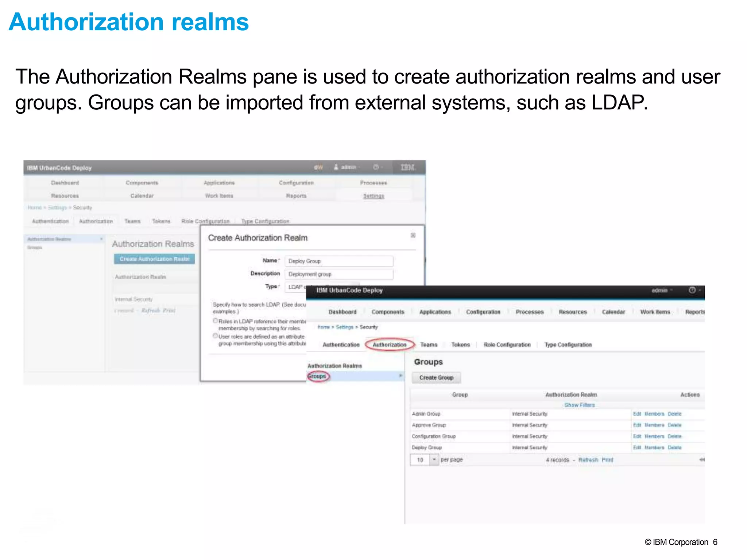Click the Settings breadcrumb in the front window
Image resolution: width=747 pixels, height=560 pixels.
coord(344,327)
